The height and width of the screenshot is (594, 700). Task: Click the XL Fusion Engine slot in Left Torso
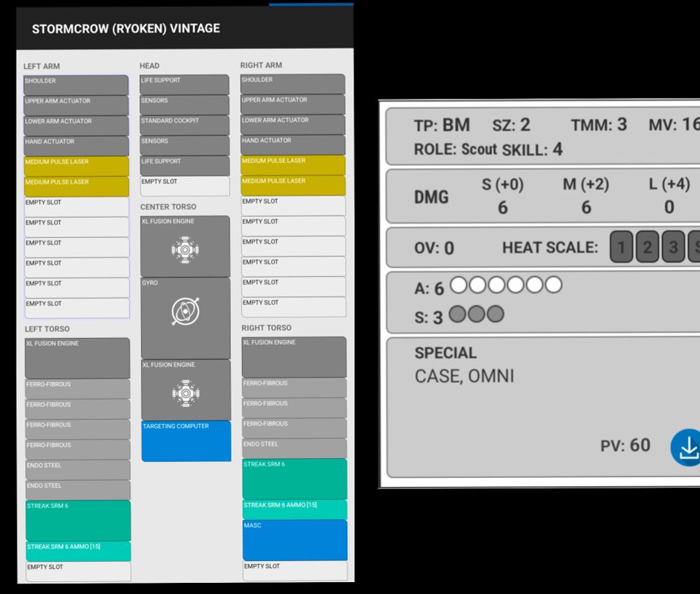(77, 358)
